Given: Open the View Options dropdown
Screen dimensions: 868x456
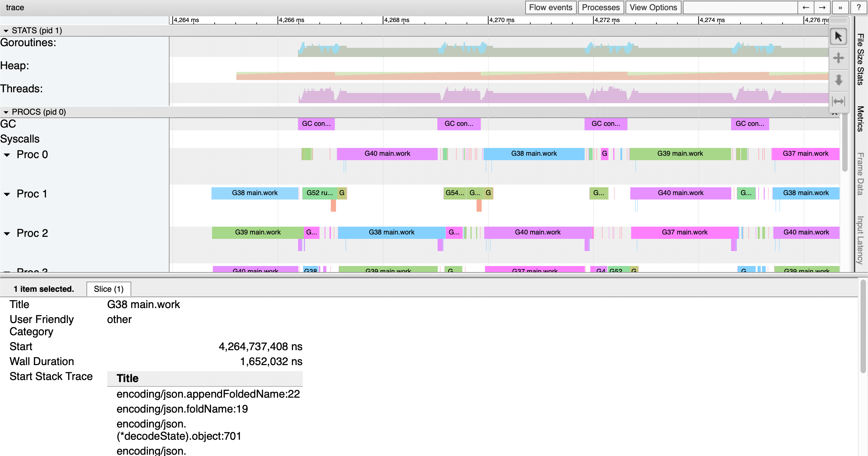Looking at the screenshot, I should [653, 7].
